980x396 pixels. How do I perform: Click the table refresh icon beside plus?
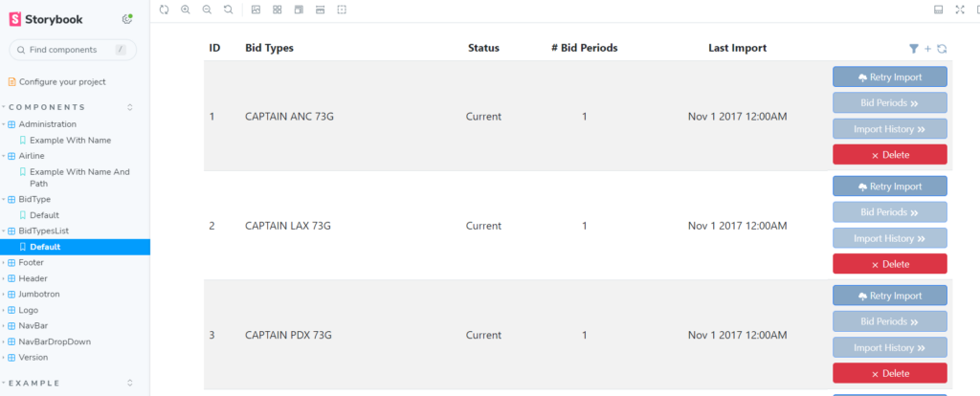(942, 49)
